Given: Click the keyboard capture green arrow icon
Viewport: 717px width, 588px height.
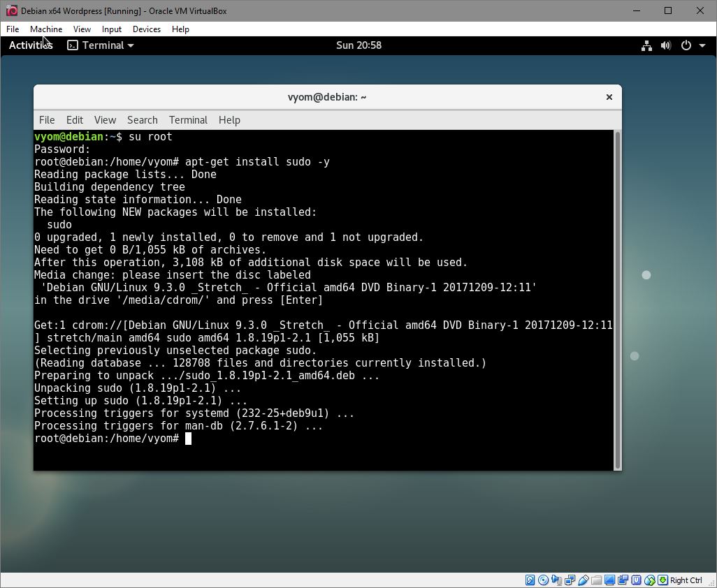Looking at the screenshot, I should point(662,580).
